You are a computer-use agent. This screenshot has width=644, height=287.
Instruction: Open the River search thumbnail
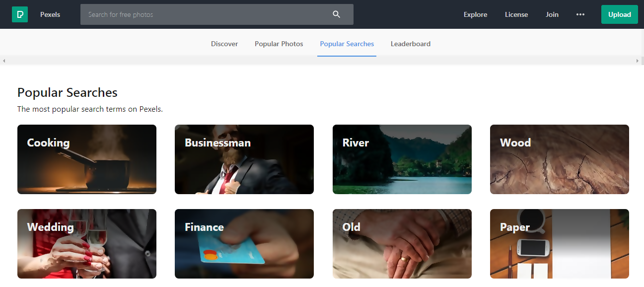402,159
